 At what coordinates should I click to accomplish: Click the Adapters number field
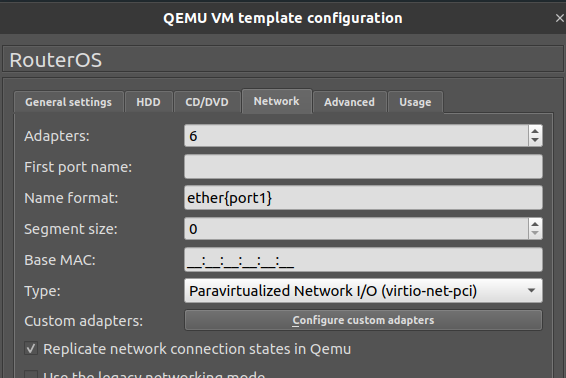pos(356,136)
